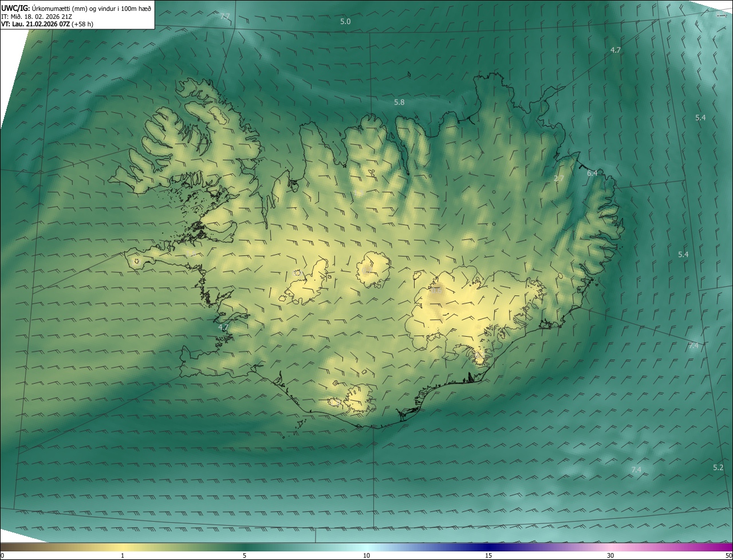This screenshot has width=733, height=560.
Task: Click the '6.4' value label off the east coast
Action: click(x=592, y=173)
